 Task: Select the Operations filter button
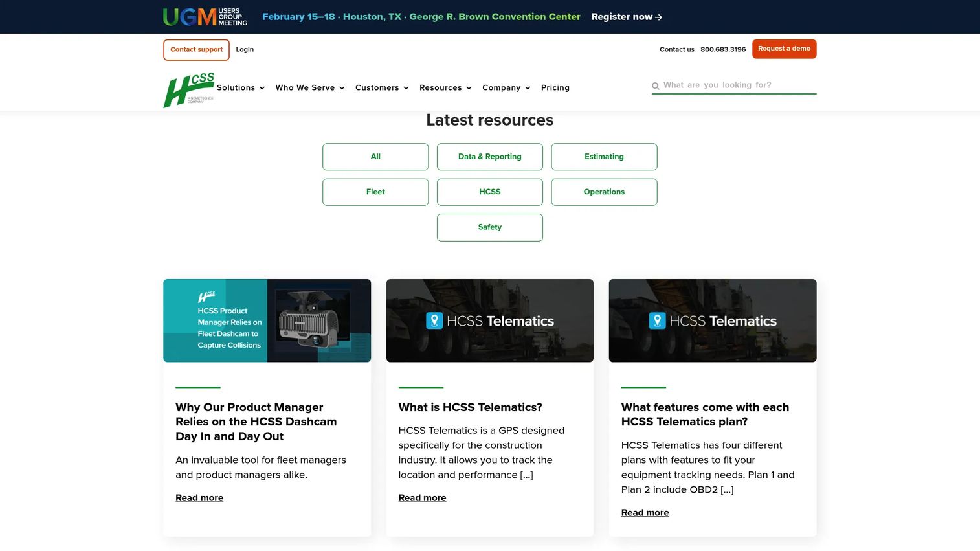point(604,192)
